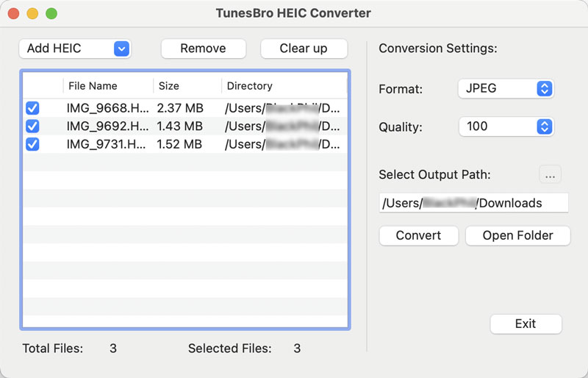Uncheck the IMG_9731 file checkbox
The image size is (588, 378).
pyautogui.click(x=32, y=144)
